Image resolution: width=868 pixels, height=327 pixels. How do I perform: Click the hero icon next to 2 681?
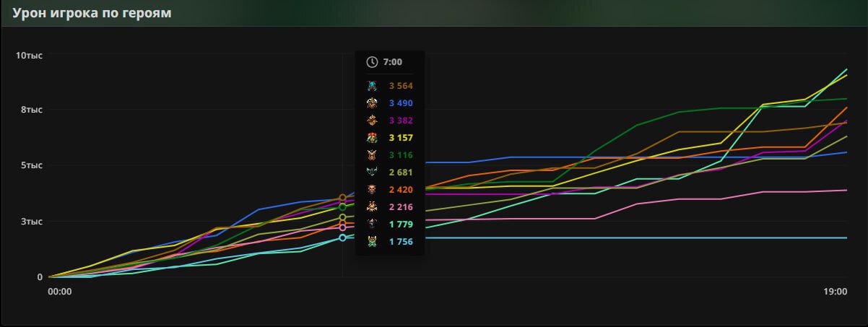coord(372,173)
